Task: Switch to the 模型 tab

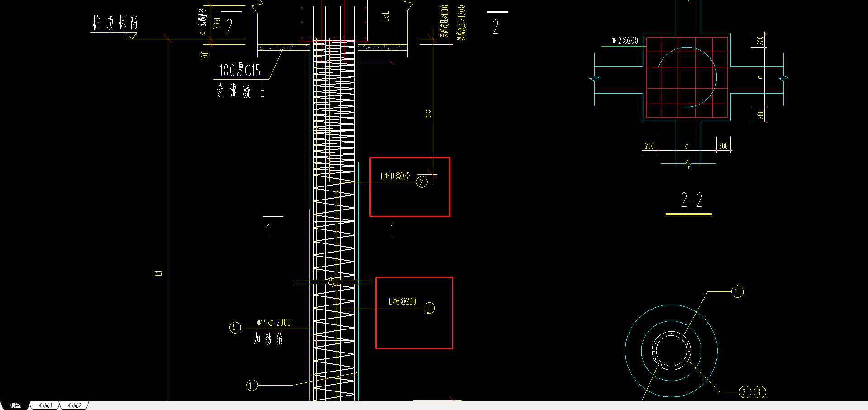Action: (15, 405)
